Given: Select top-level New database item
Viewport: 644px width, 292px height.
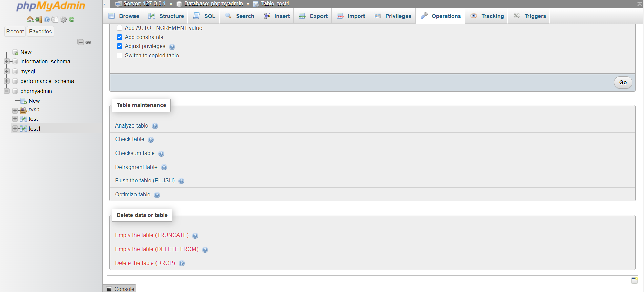Looking at the screenshot, I should 26,52.
